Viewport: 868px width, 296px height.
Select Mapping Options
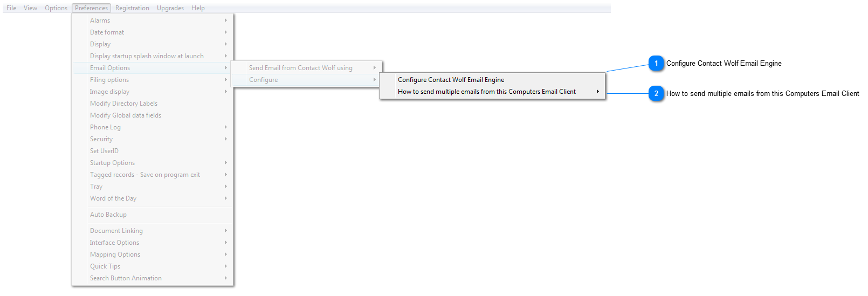(153, 254)
